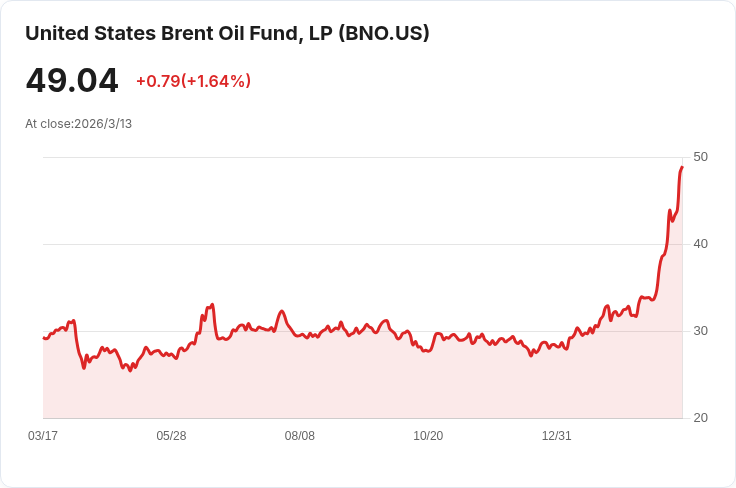Viewport: 736px width, 488px height.
Task: Select the 08/08 date axis label
Action: tap(300, 436)
